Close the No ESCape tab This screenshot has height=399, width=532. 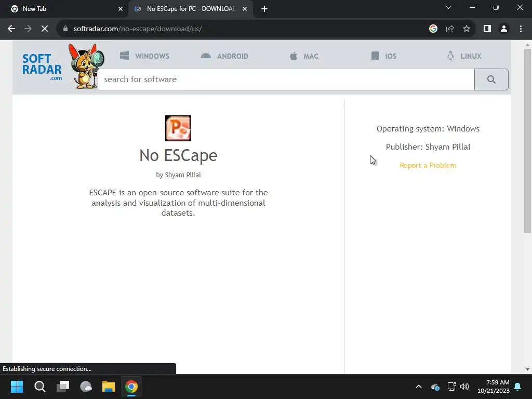point(245,9)
